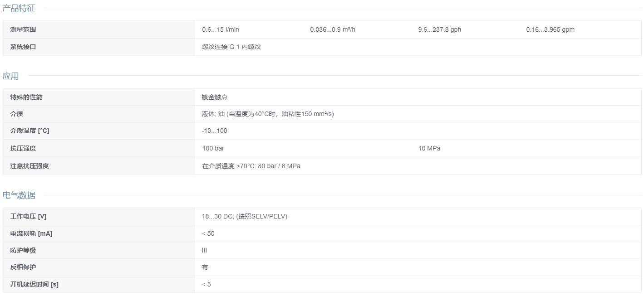Select the 液体; 油 medium description
Image resolution: width=644 pixels, height=296 pixels.
[x=268, y=114]
